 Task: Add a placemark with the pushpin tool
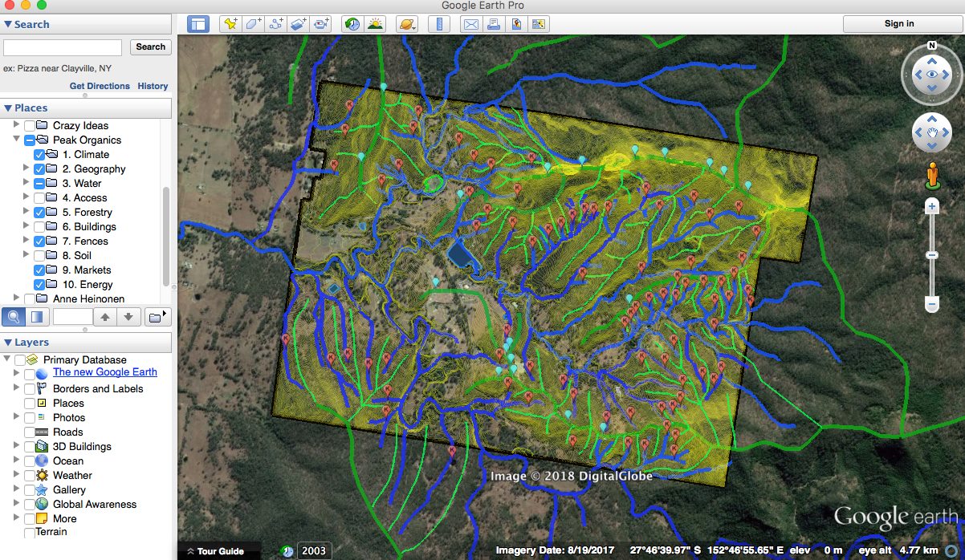231,24
